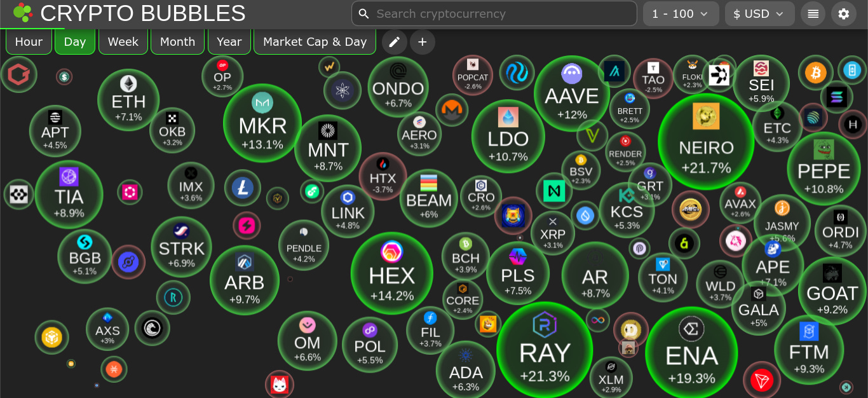Image resolution: width=868 pixels, height=398 pixels.
Task: Click the pencil edit chart icon
Action: click(x=395, y=42)
